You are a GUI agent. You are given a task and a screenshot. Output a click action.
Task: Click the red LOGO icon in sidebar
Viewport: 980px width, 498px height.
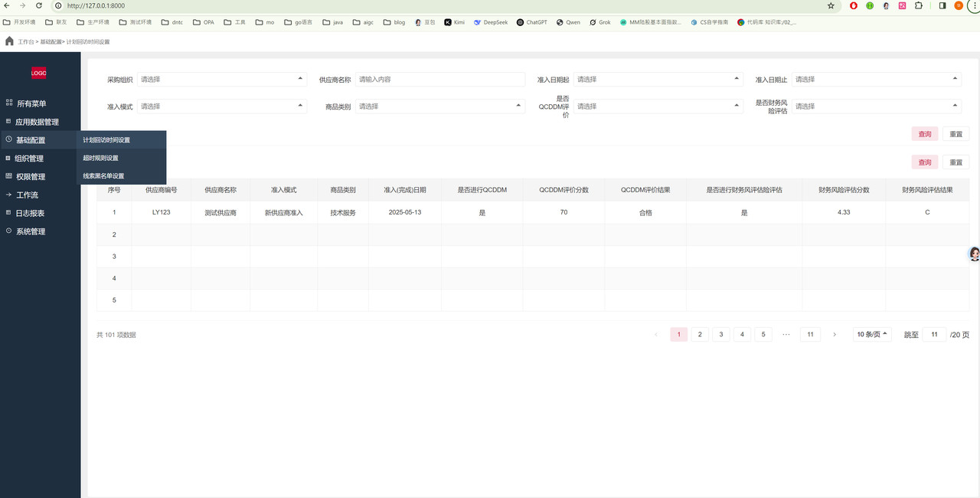point(38,73)
